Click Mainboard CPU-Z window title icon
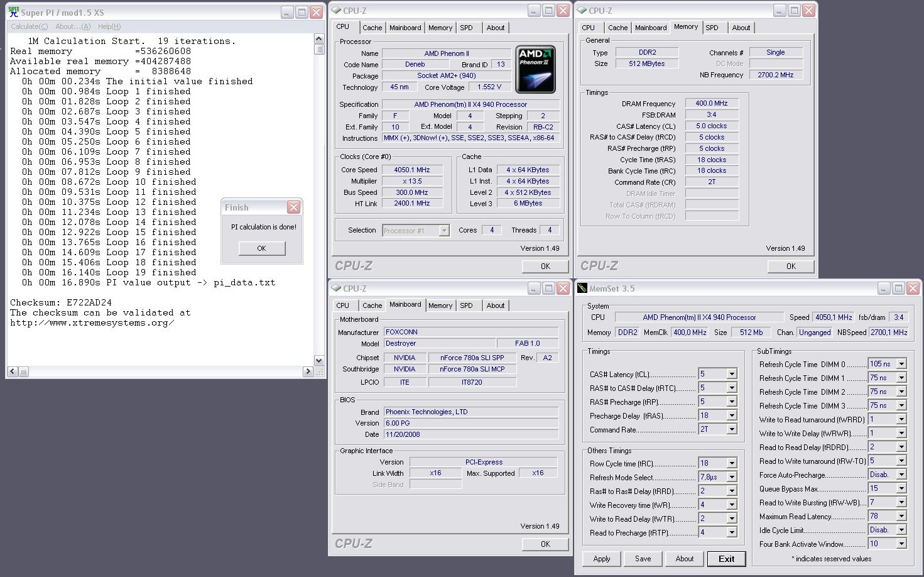Screen dimensions: 924x577 pyautogui.click(x=336, y=288)
